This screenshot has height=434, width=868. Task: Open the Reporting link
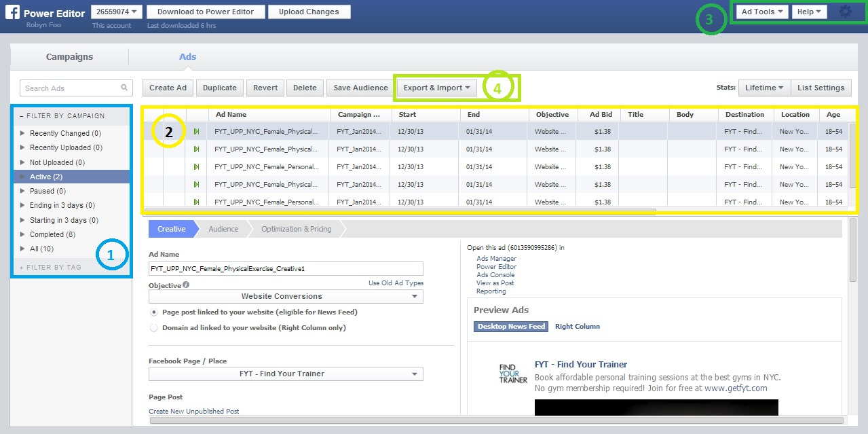(491, 291)
